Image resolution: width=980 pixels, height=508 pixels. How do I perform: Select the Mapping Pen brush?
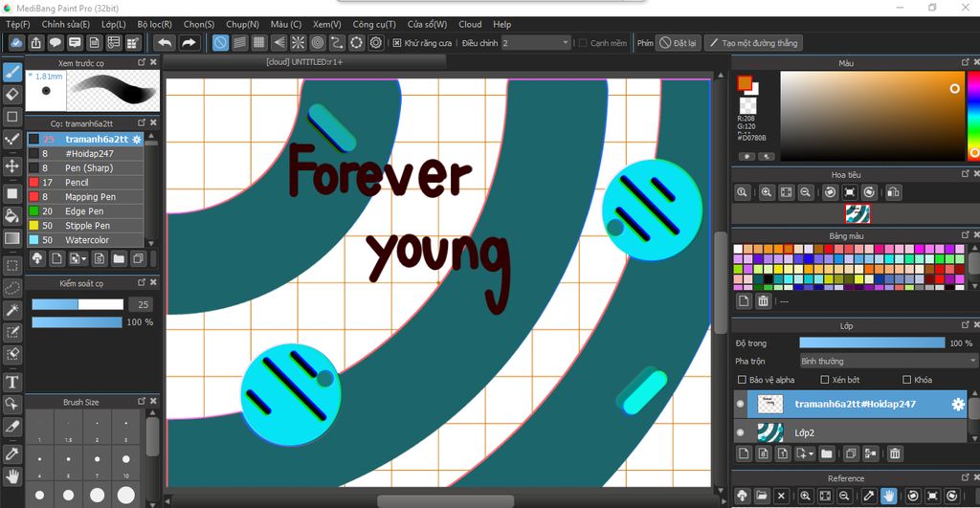[x=85, y=197]
